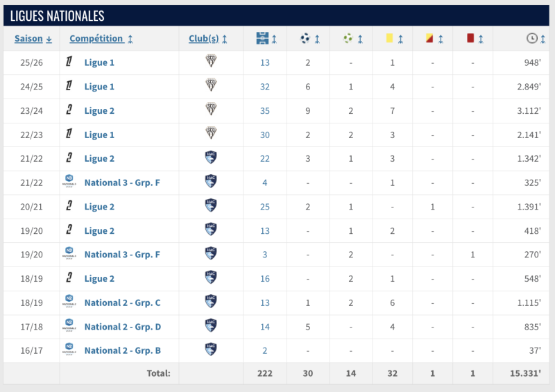Sort by red card column icon

click(470, 39)
